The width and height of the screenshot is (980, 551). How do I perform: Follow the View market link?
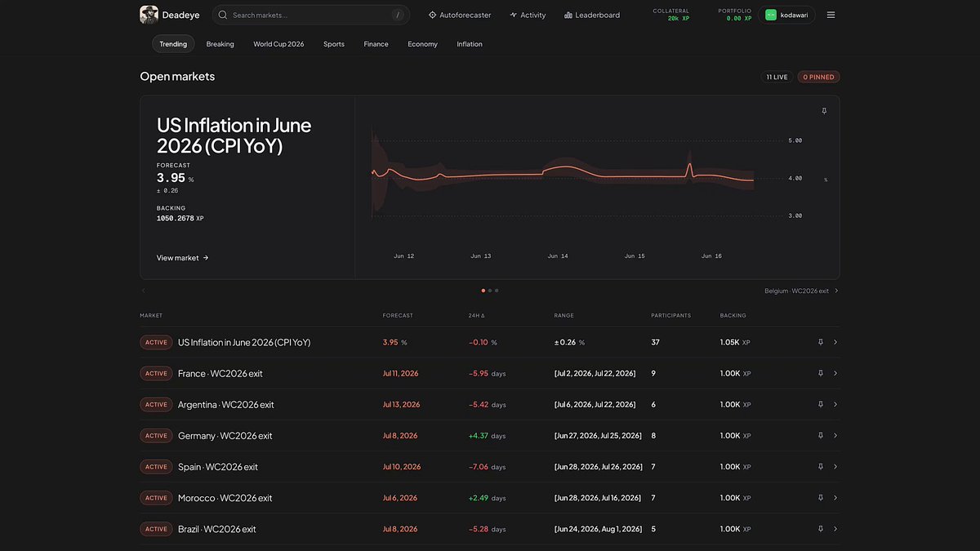pos(183,258)
